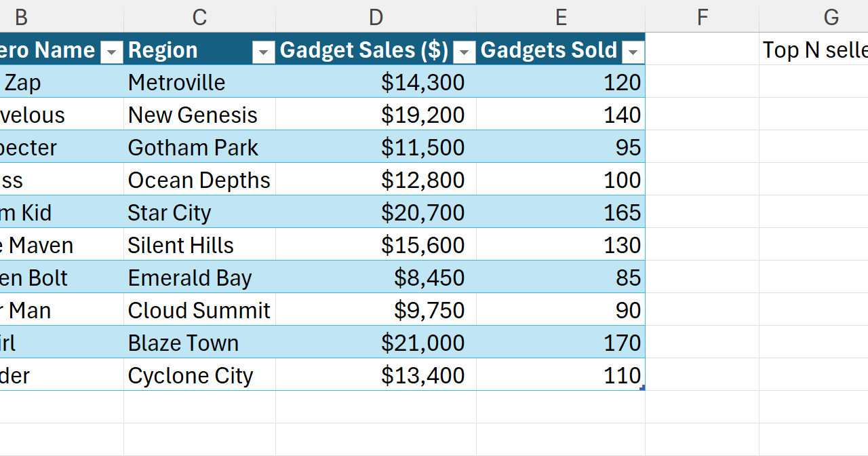Click the $21,000 sales cell

click(376, 343)
